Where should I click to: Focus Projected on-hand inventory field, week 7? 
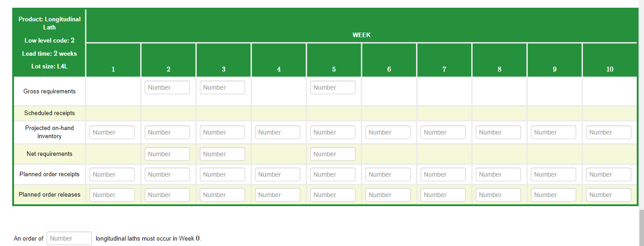[443, 132]
